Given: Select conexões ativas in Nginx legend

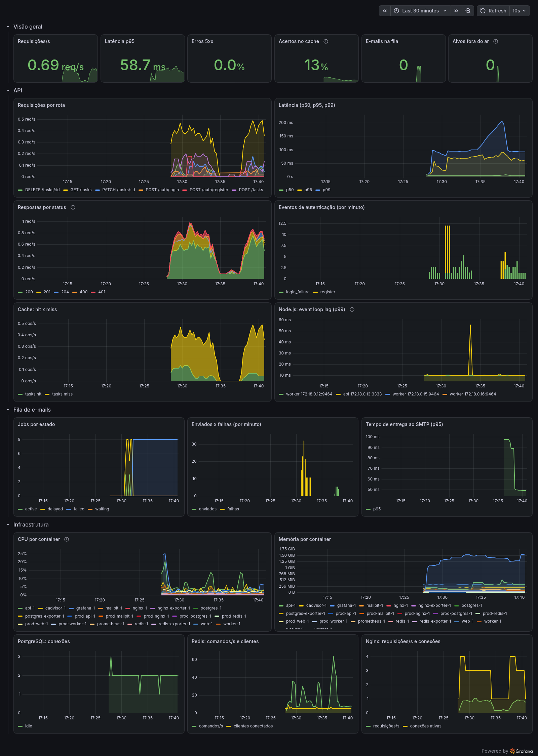Looking at the screenshot, I should point(426,726).
